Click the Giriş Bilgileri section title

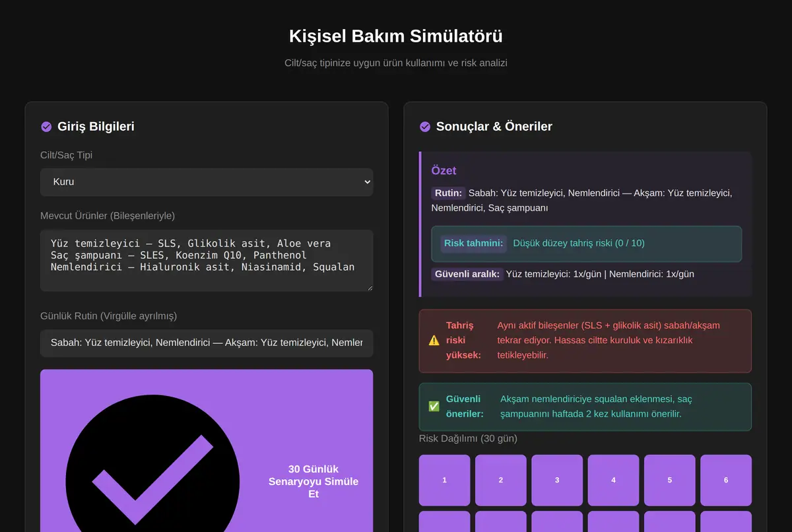[x=96, y=126]
